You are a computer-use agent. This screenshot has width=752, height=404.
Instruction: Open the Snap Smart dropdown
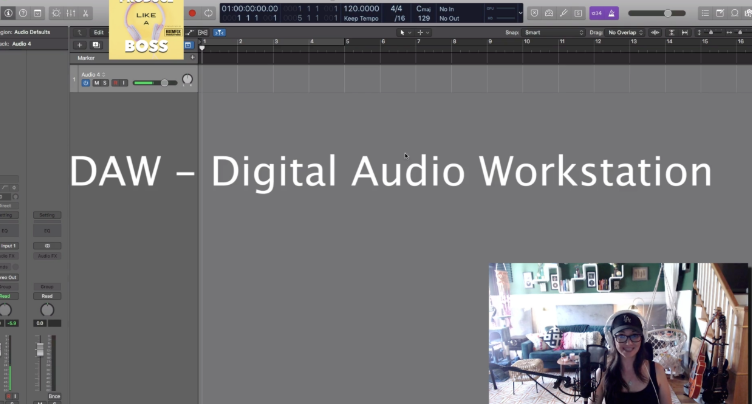click(553, 32)
